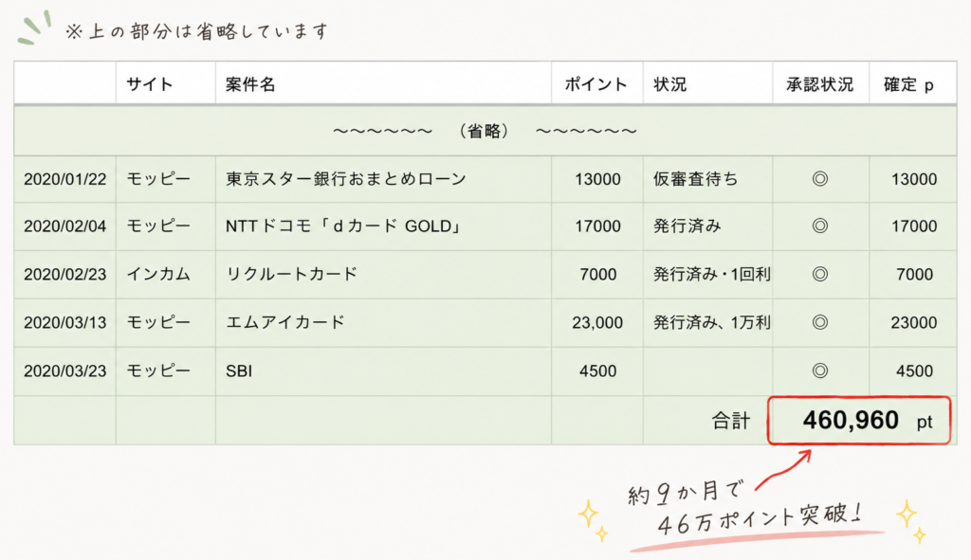Click the yellow sparkle star right of 突破
The width and height of the screenshot is (971, 560).
909,520
